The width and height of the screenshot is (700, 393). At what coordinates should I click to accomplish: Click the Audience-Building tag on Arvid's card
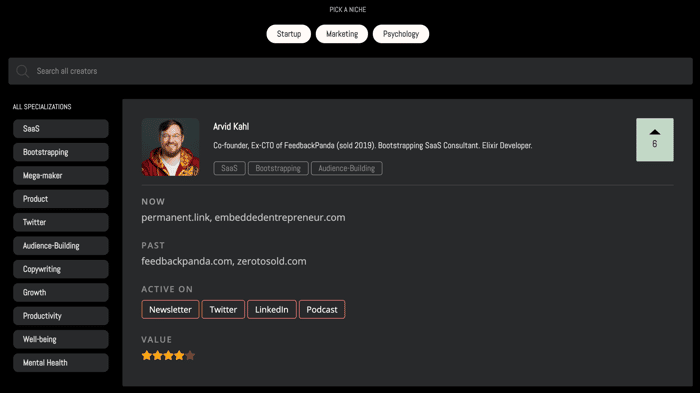pos(346,168)
